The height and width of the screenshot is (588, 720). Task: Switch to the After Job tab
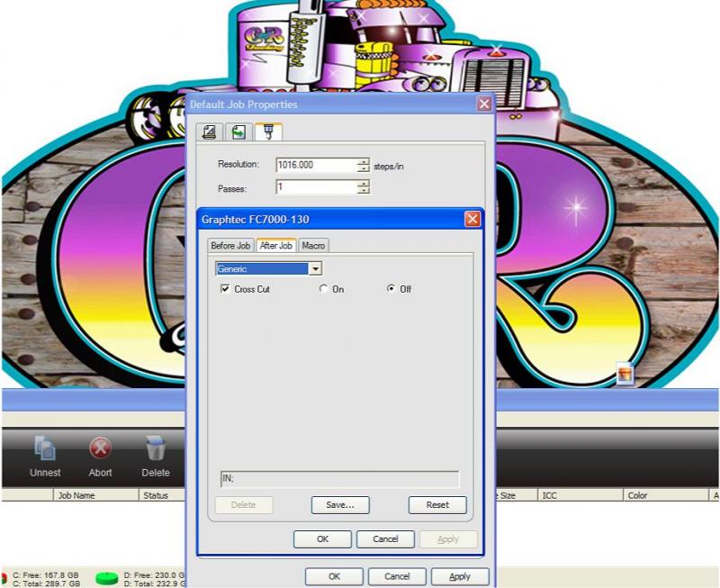tap(276, 246)
